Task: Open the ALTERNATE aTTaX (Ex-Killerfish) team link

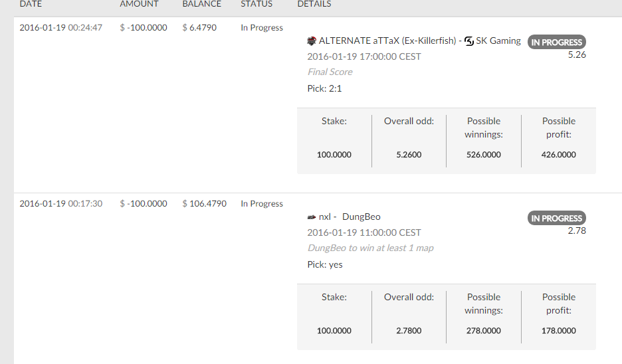Action: (x=387, y=41)
